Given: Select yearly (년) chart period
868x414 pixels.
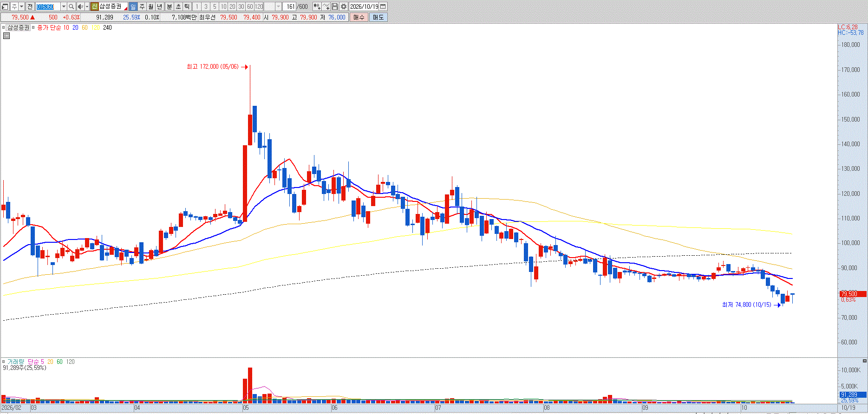Looking at the screenshot, I should [160, 6].
